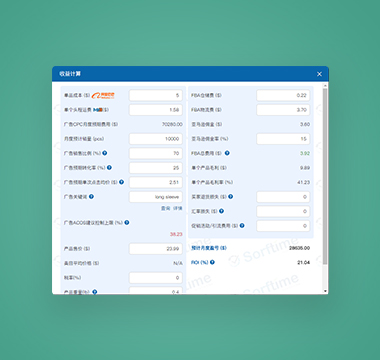Edit the 产品售价 field showing 23.99
380x360 pixels.
pos(156,249)
